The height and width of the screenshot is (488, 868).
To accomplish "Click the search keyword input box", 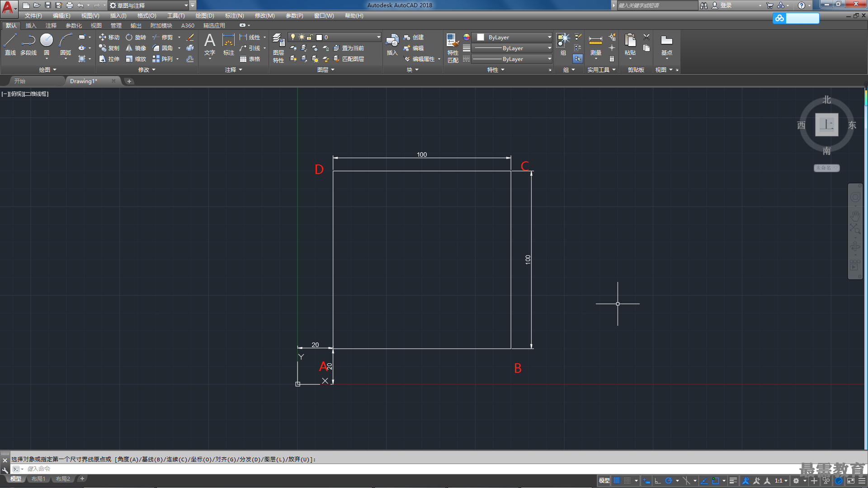I will (x=657, y=5).
